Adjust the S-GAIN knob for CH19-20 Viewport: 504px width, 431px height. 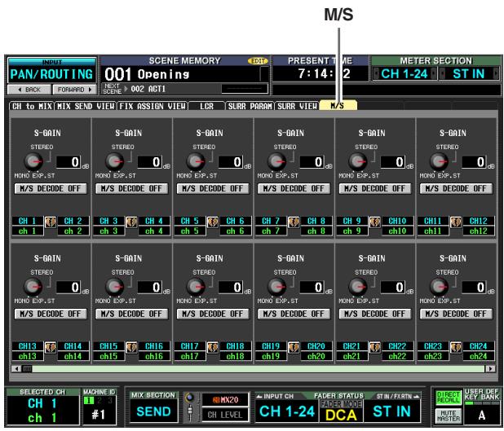(x=276, y=287)
